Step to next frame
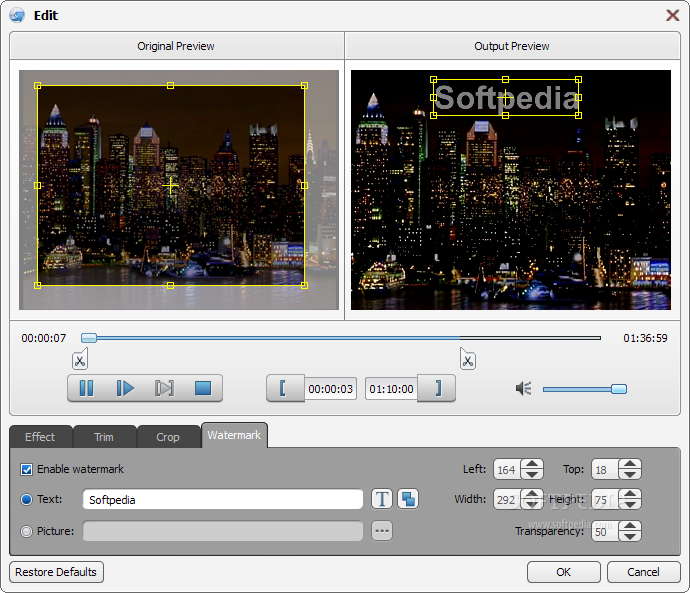Screen dimensions: 690x593 point(164,388)
